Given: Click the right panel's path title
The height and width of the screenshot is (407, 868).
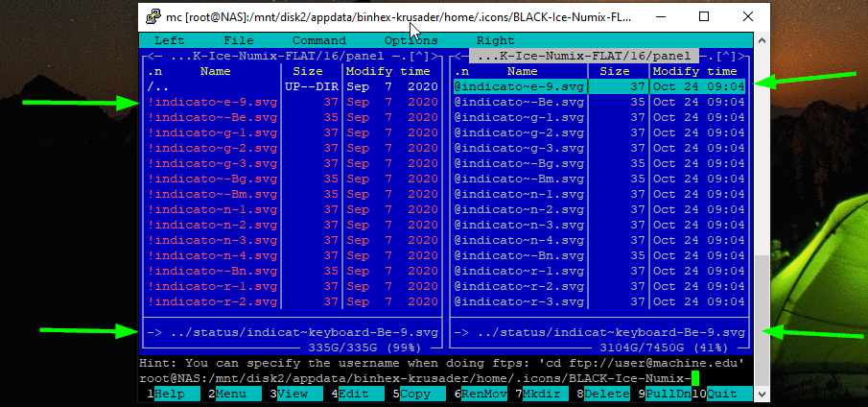Looking at the screenshot, I should [x=584, y=56].
